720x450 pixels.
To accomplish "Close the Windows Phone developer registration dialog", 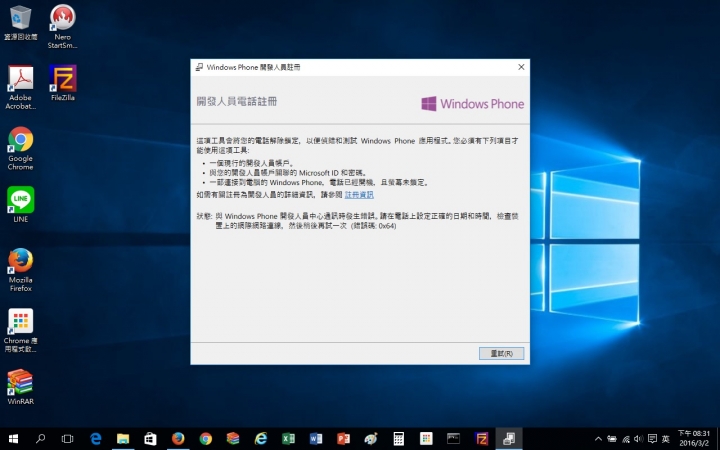I will pos(521,67).
